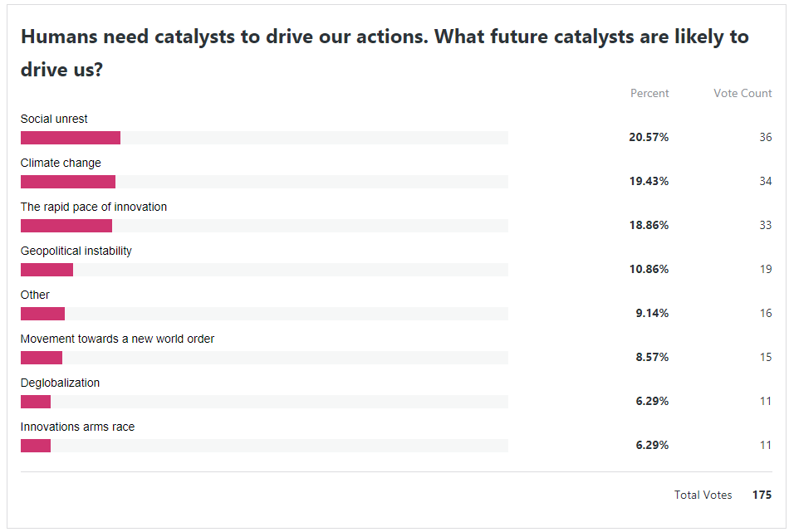Click the Social unrest option label
Viewport: 789px width, 532px height.
click(54, 119)
